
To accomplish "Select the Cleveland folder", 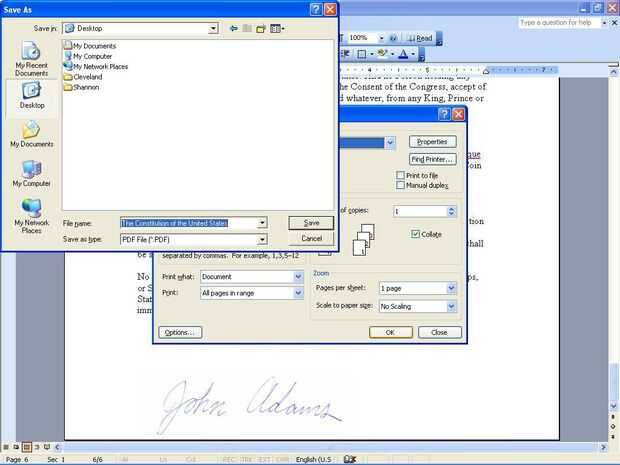I will coord(83,77).
